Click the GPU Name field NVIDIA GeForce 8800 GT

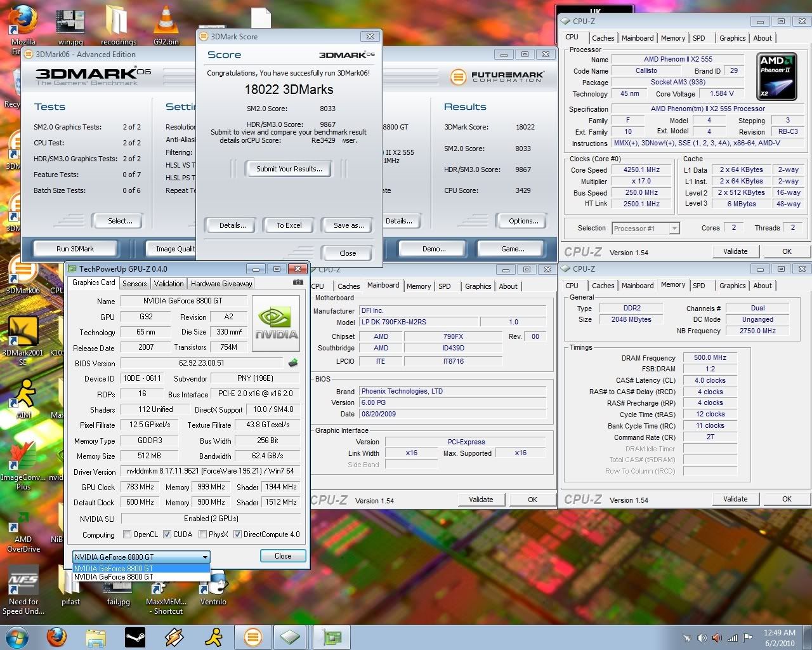click(x=183, y=301)
